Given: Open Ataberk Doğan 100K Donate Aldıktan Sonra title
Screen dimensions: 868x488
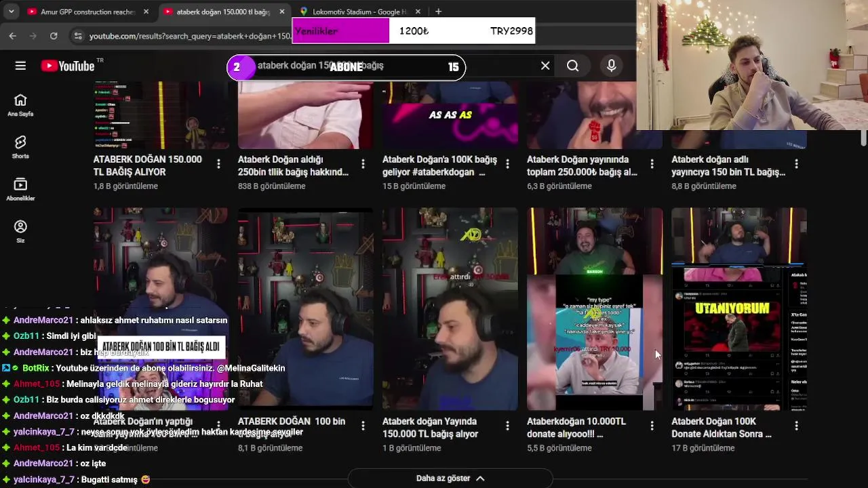Looking at the screenshot, I should pyautogui.click(x=722, y=428).
